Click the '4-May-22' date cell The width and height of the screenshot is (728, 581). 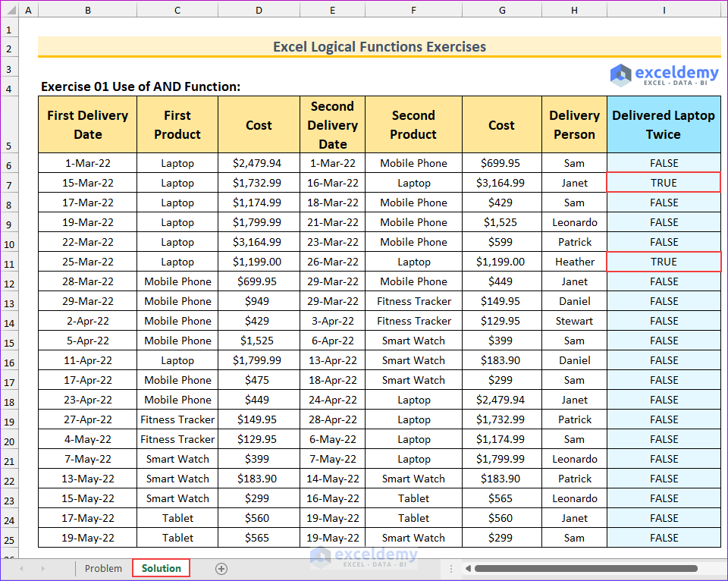[x=87, y=439]
